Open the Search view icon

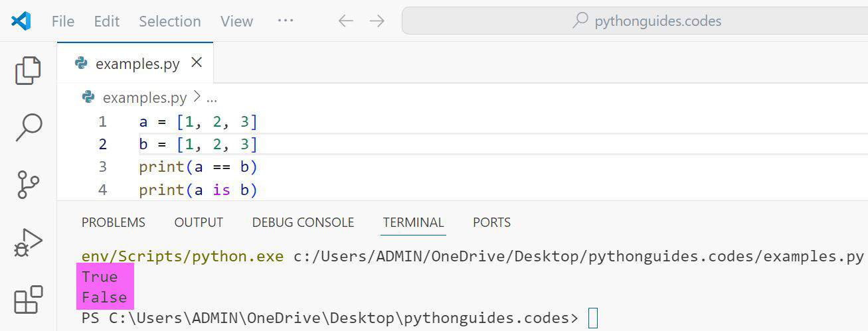[x=28, y=127]
